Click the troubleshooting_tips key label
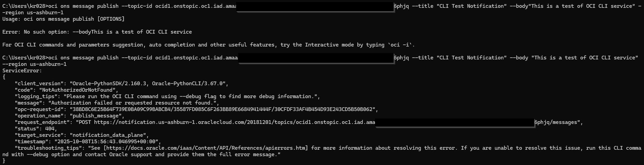Viewport: 644px width, 165px height. (x=48, y=148)
